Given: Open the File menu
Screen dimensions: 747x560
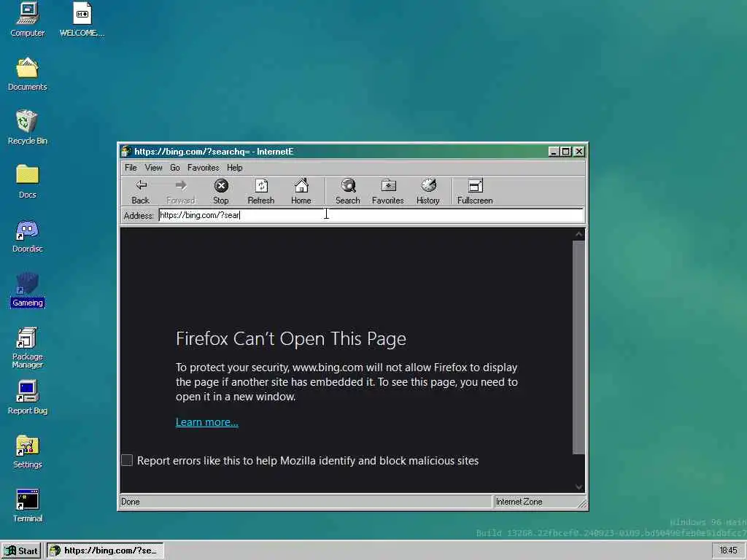Looking at the screenshot, I should click(131, 168).
